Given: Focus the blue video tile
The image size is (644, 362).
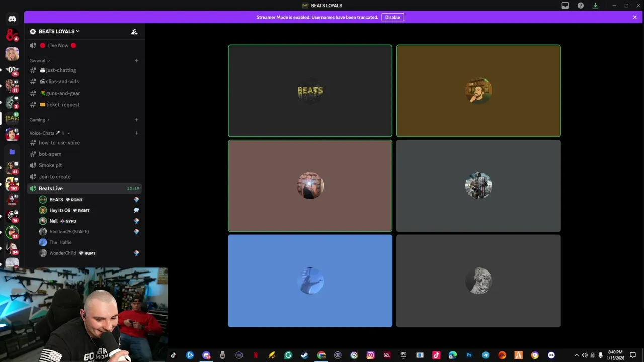Looking at the screenshot, I should tap(310, 281).
